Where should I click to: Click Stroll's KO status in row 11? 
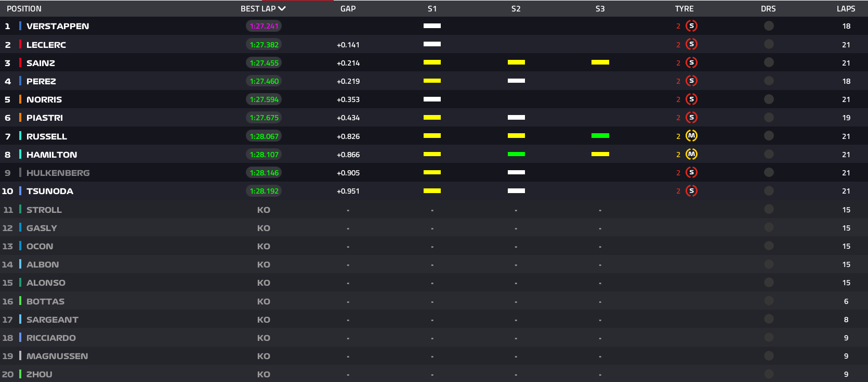pyautogui.click(x=264, y=210)
